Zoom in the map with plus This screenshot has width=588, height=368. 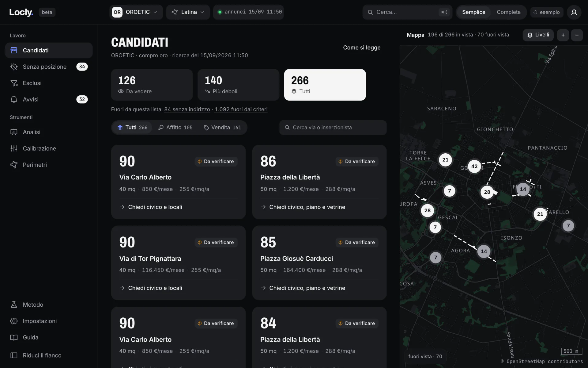[x=563, y=35]
